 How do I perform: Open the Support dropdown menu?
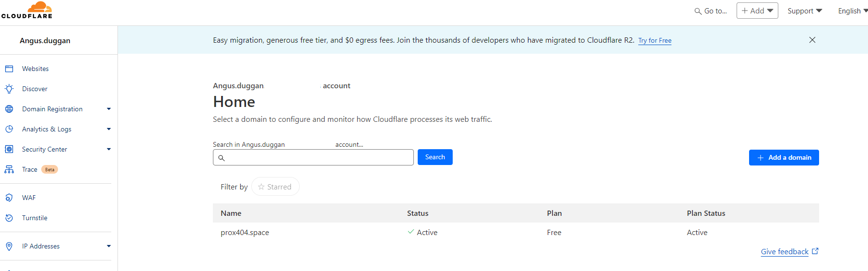point(805,11)
